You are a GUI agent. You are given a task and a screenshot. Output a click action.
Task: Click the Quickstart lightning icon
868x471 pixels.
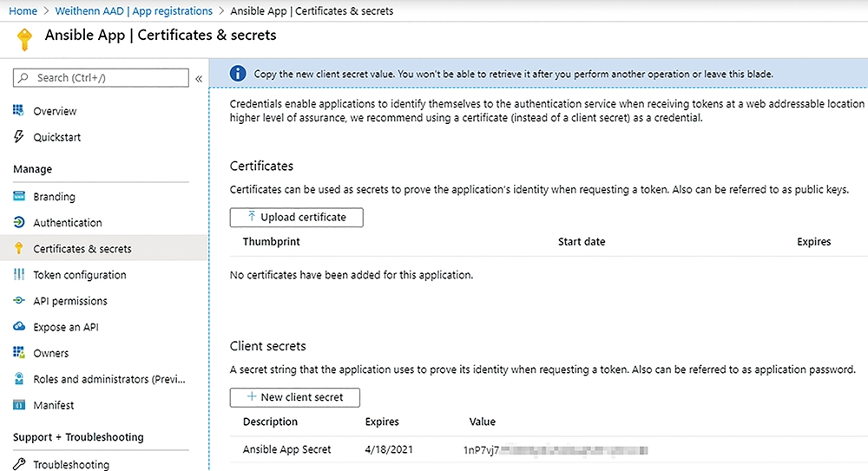pyautogui.click(x=19, y=136)
